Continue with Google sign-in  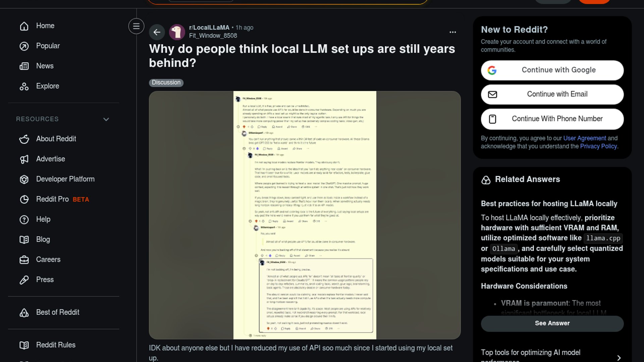(x=552, y=70)
